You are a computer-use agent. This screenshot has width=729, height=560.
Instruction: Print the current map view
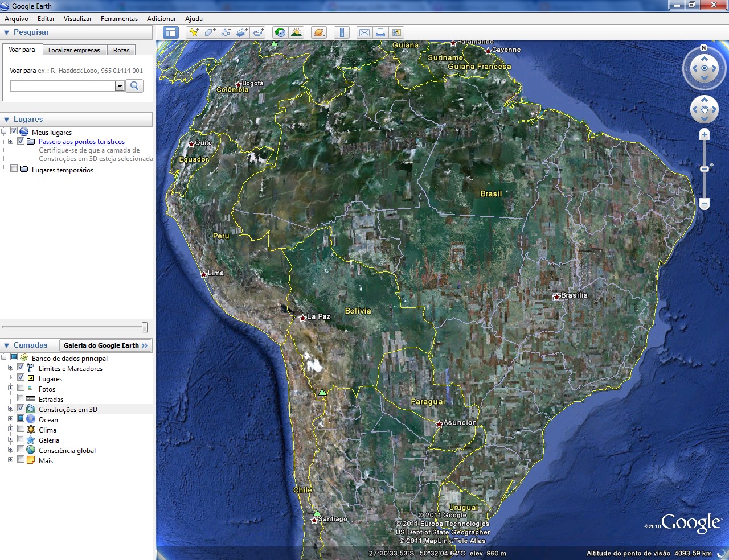(x=380, y=32)
